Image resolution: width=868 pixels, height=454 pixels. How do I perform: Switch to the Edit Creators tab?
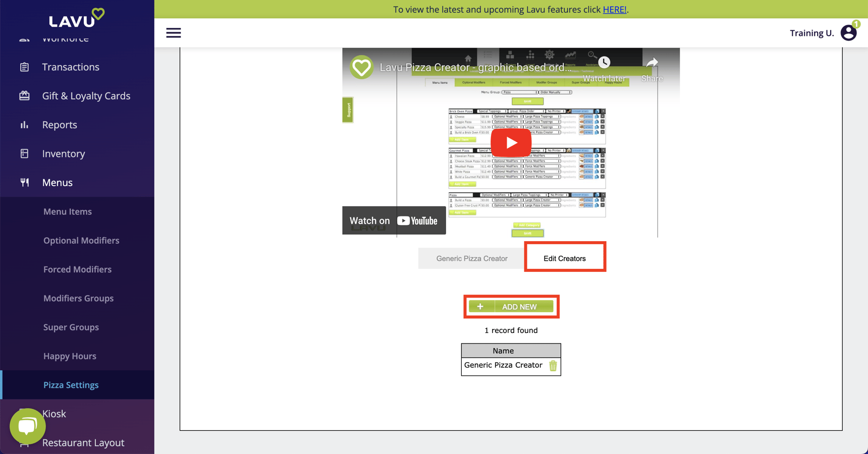tap(564, 258)
